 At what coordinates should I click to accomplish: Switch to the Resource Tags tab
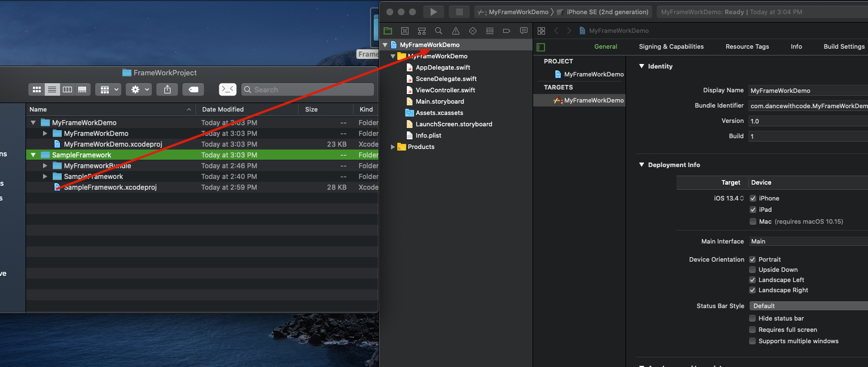(x=747, y=46)
